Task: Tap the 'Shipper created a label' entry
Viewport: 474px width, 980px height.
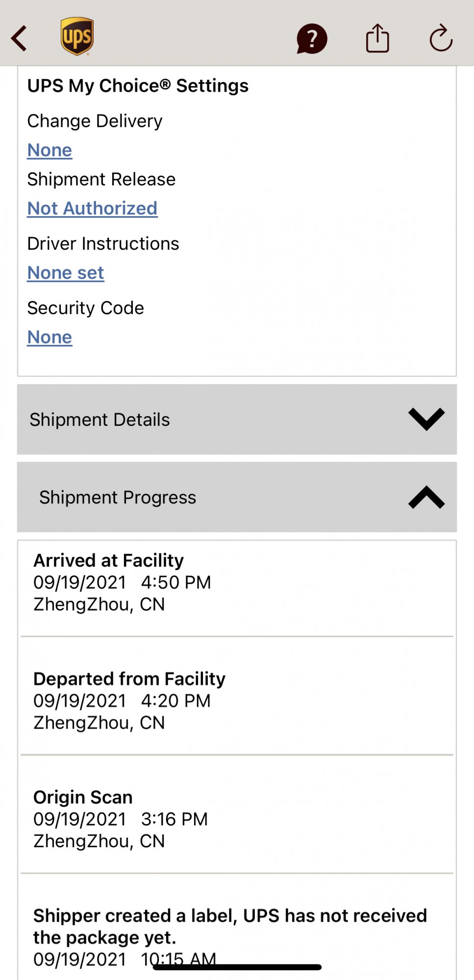Action: click(x=229, y=926)
